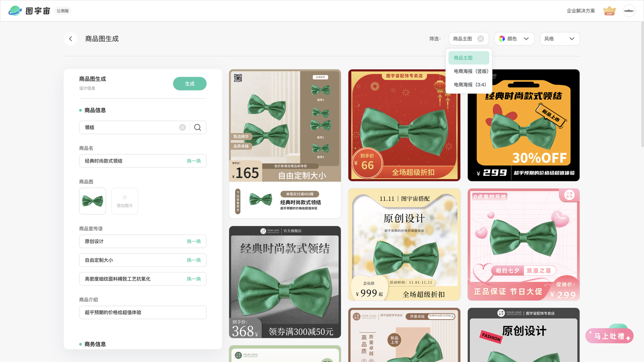Click 换一换 next to 自由定制大小
Image resolution: width=644 pixels, height=362 pixels.
(194, 260)
